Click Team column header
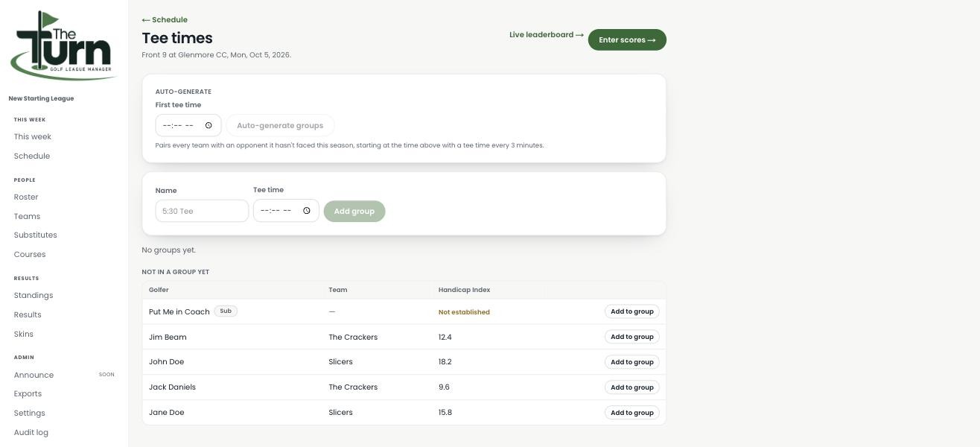Screen dimensions: 980x447 tap(338, 290)
